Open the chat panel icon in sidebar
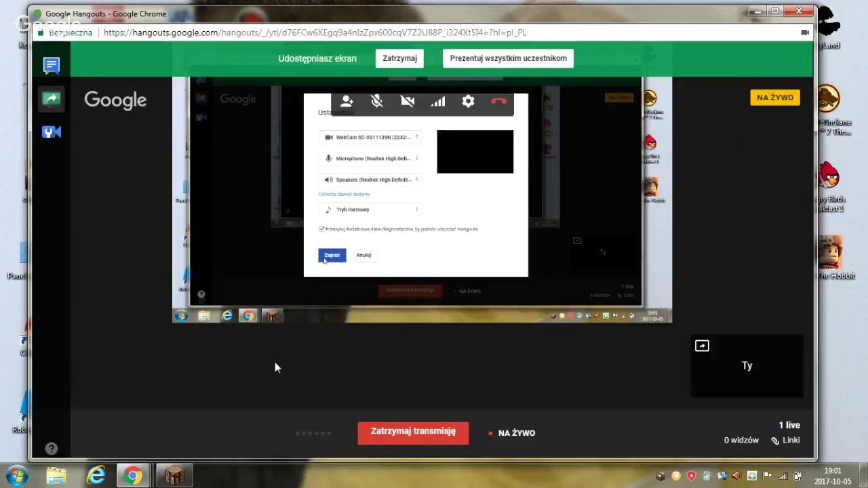Viewport: 868px width, 488px height. click(x=52, y=65)
